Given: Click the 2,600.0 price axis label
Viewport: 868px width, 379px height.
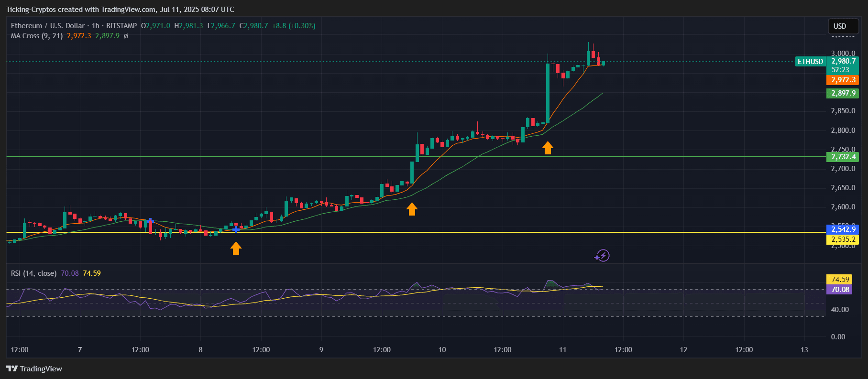Looking at the screenshot, I should (843, 207).
